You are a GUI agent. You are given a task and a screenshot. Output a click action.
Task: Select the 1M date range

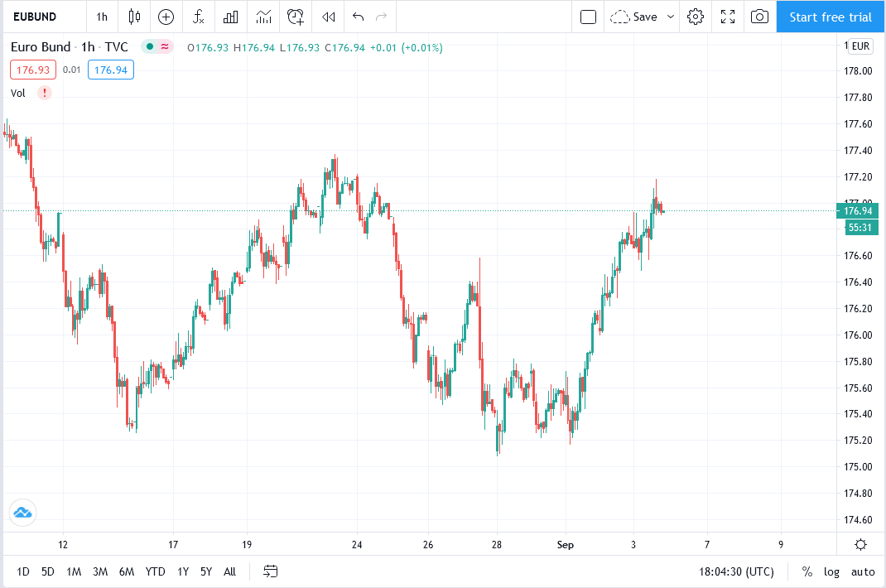[x=74, y=571]
